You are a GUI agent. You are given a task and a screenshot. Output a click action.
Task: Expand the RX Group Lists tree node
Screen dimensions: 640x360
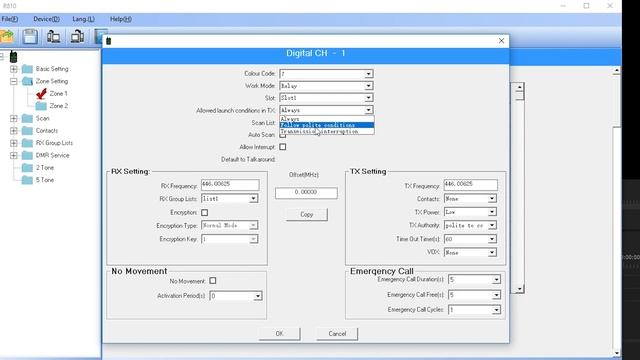[x=13, y=143]
